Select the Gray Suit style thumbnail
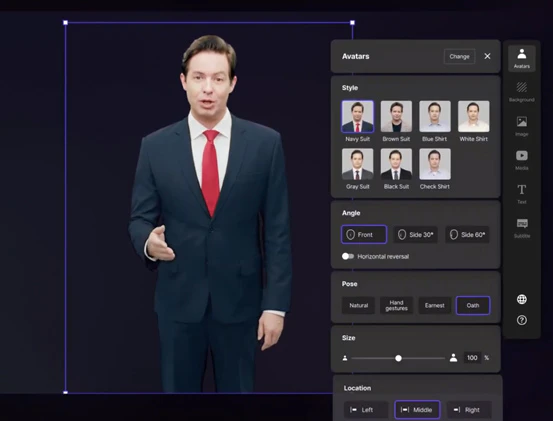The height and width of the screenshot is (421, 553). pyautogui.click(x=357, y=164)
